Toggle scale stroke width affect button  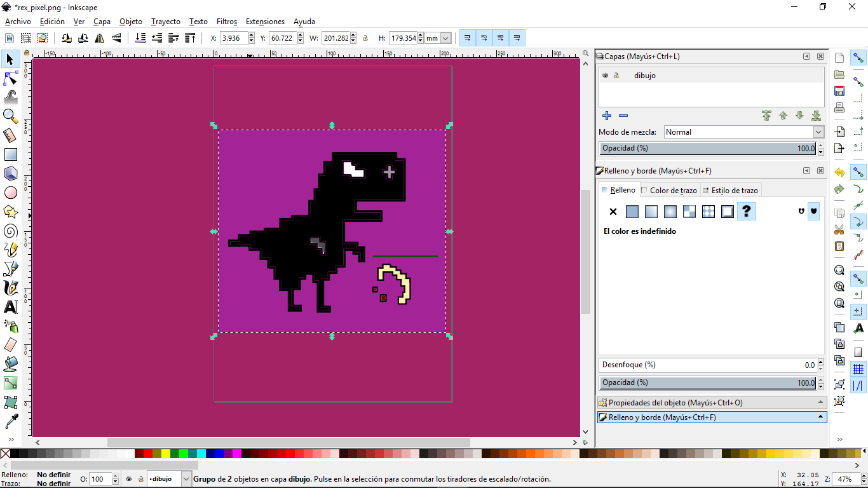[x=468, y=38]
